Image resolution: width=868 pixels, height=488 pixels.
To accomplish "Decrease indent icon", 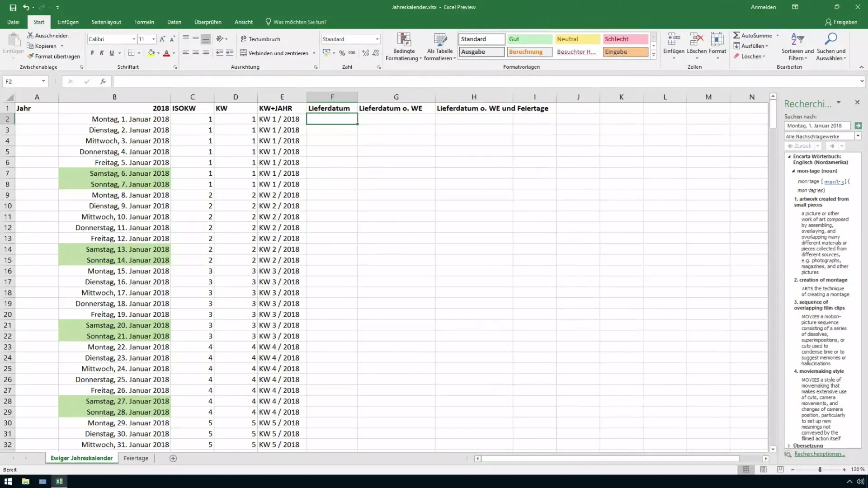I will (220, 53).
